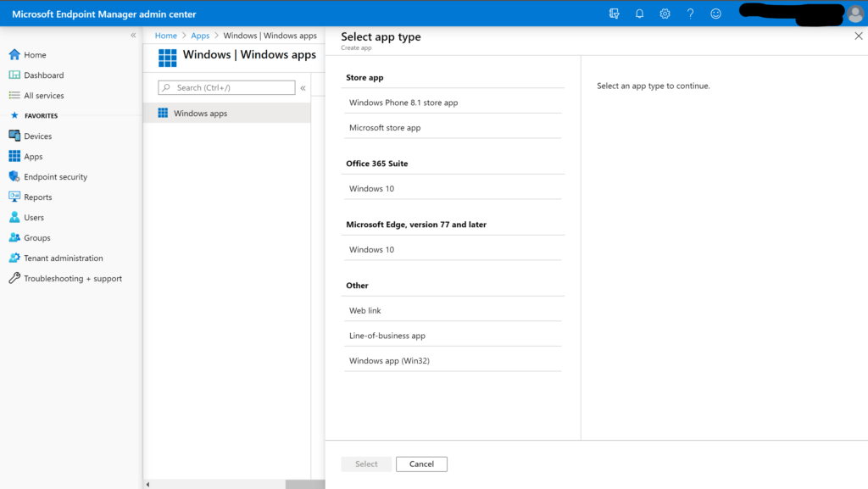
Task: Click the large Windows apps header icon
Action: 167,58
